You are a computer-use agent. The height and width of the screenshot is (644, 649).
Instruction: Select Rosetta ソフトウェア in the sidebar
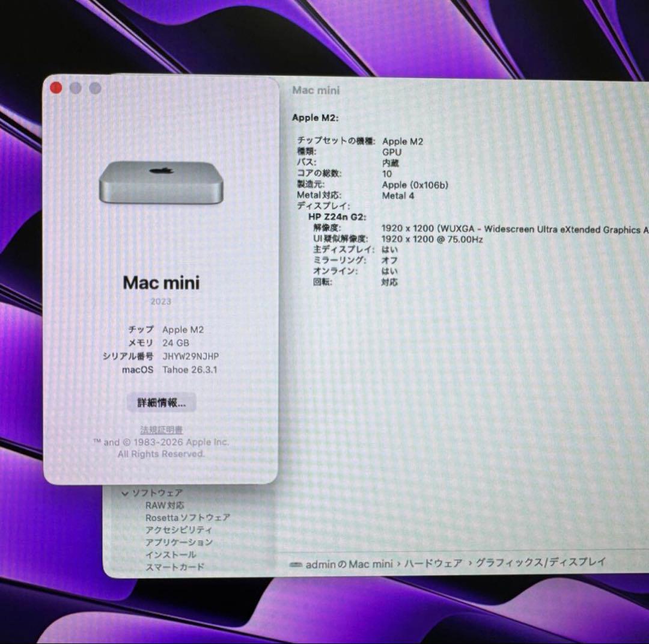tap(187, 518)
